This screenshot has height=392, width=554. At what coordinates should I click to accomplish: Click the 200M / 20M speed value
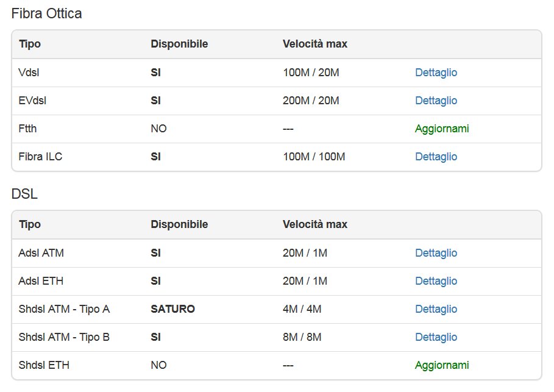311,101
